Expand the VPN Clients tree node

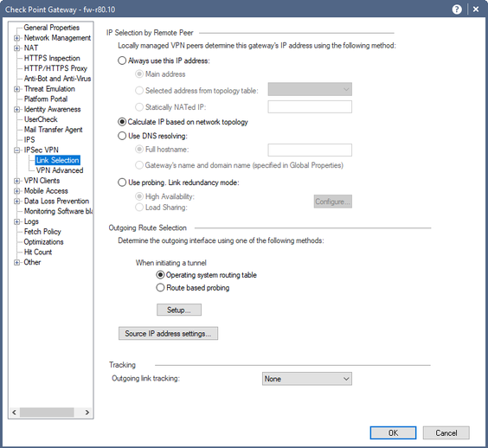(16, 181)
